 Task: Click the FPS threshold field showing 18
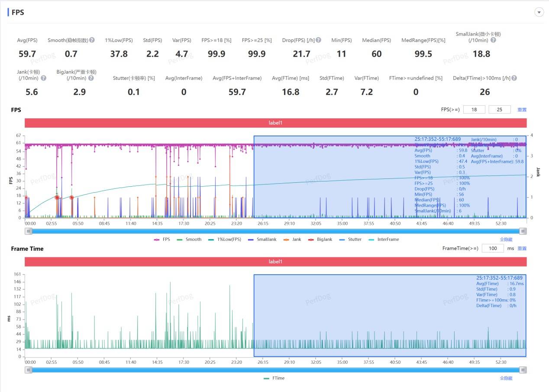pos(474,110)
